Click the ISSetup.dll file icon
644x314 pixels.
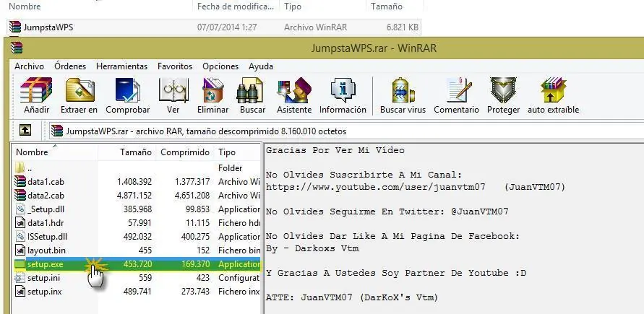tap(20, 237)
